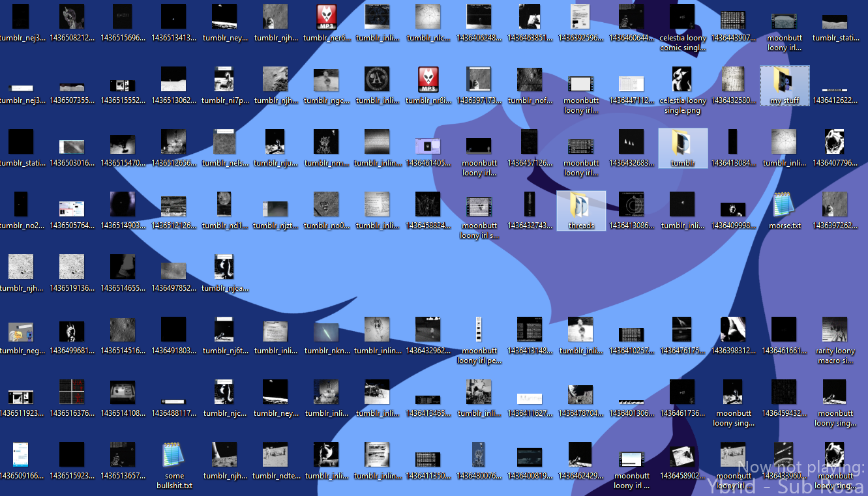Select the 1436397262 image thumbnail
The image size is (868, 496).
[x=835, y=204]
